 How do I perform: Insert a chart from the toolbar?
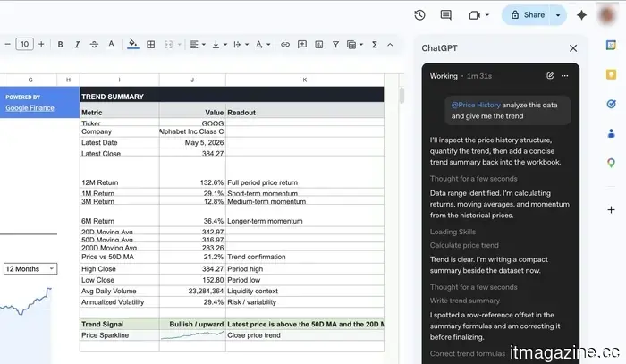point(319,45)
